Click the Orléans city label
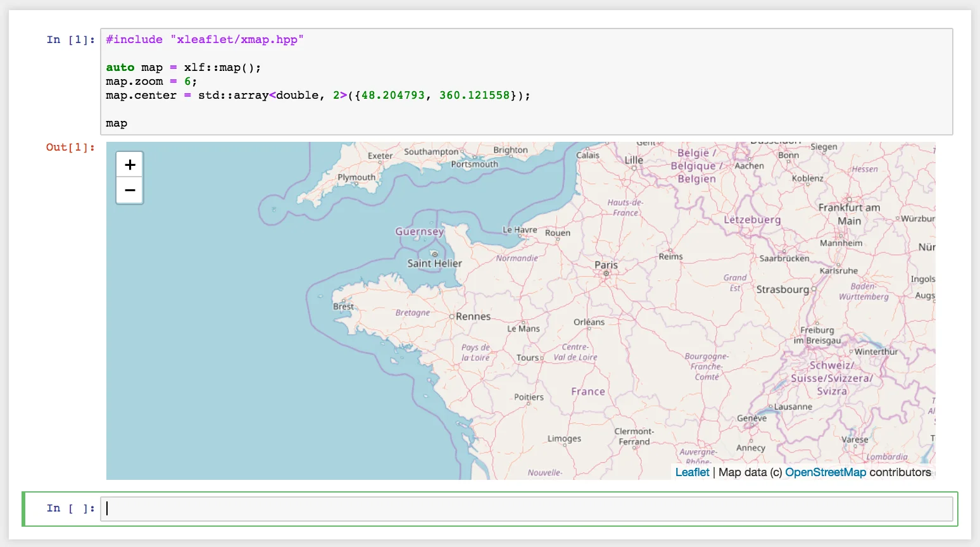980x547 pixels. (x=589, y=322)
